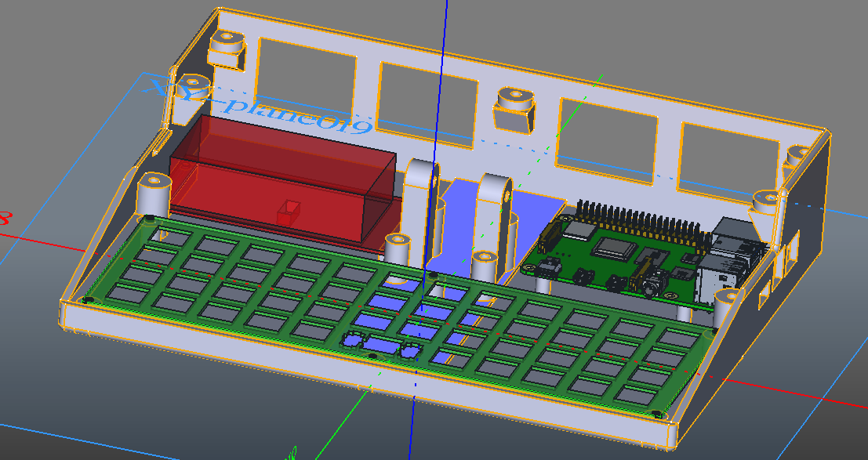Select the large red transparent battery box
Image resolution: width=868 pixels, height=460 pixels.
[282, 177]
